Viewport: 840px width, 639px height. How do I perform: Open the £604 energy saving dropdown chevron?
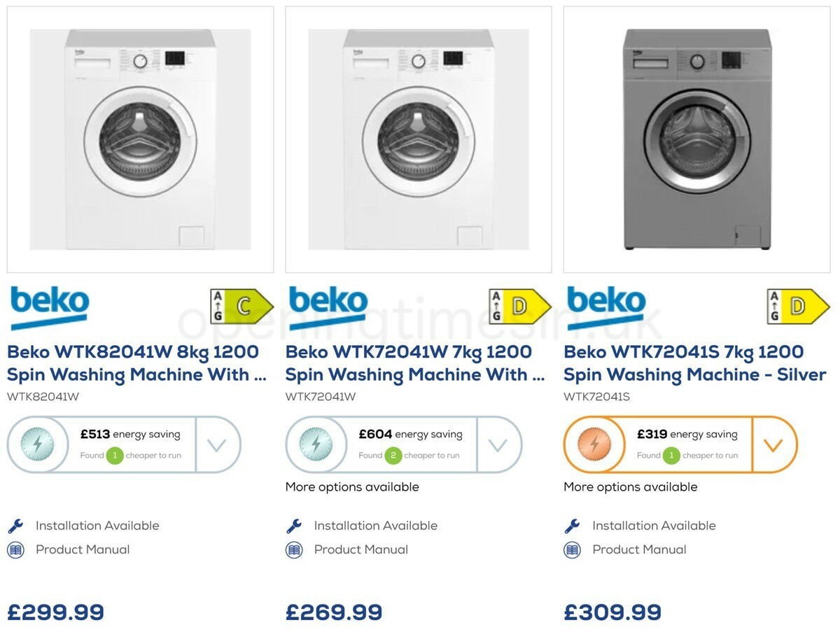(x=499, y=444)
